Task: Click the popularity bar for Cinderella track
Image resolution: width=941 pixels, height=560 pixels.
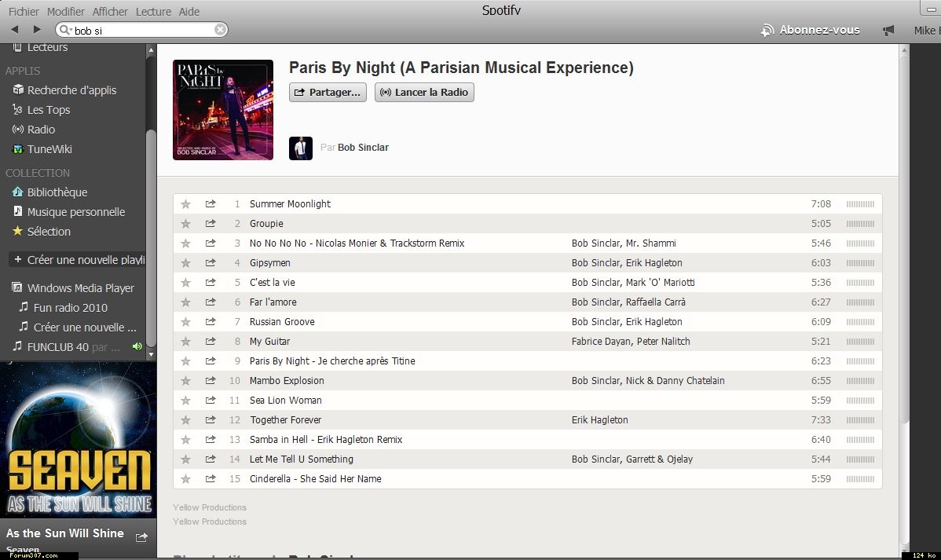Action: (860, 479)
